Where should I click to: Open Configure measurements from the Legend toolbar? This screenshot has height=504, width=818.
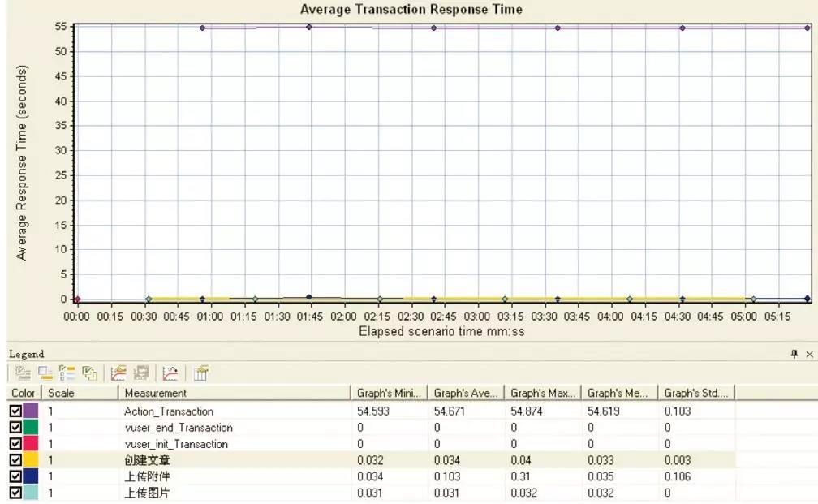click(118, 373)
